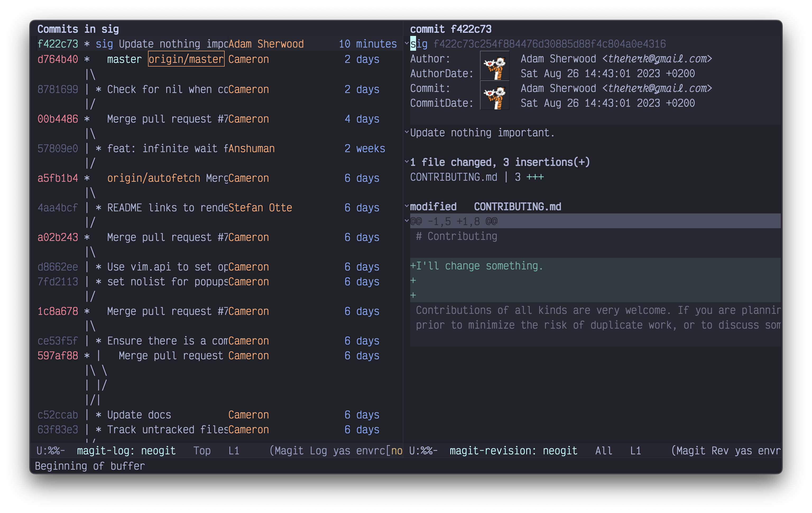The width and height of the screenshot is (812, 513).
Task: Select commit d764b40 in the log
Action: pyautogui.click(x=58, y=59)
